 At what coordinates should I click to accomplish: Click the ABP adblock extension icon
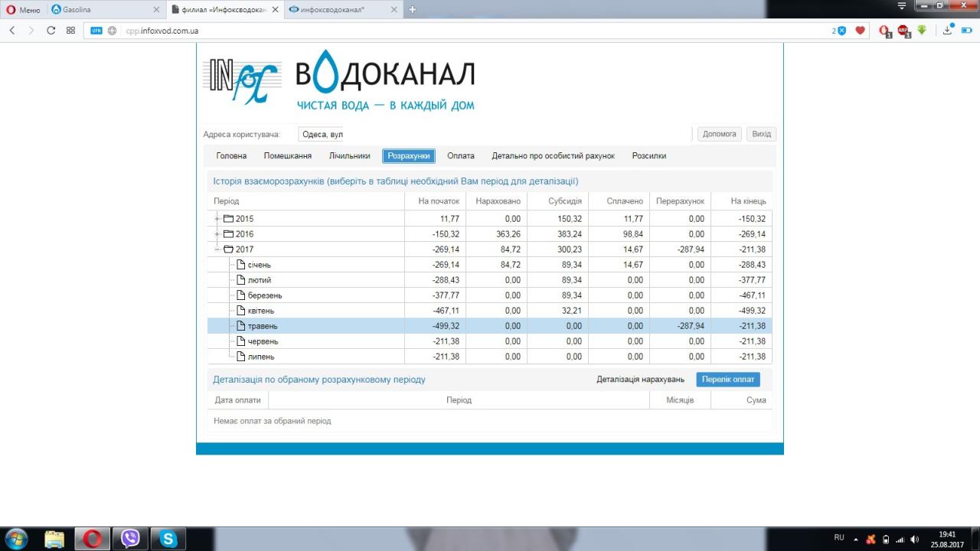tap(903, 31)
